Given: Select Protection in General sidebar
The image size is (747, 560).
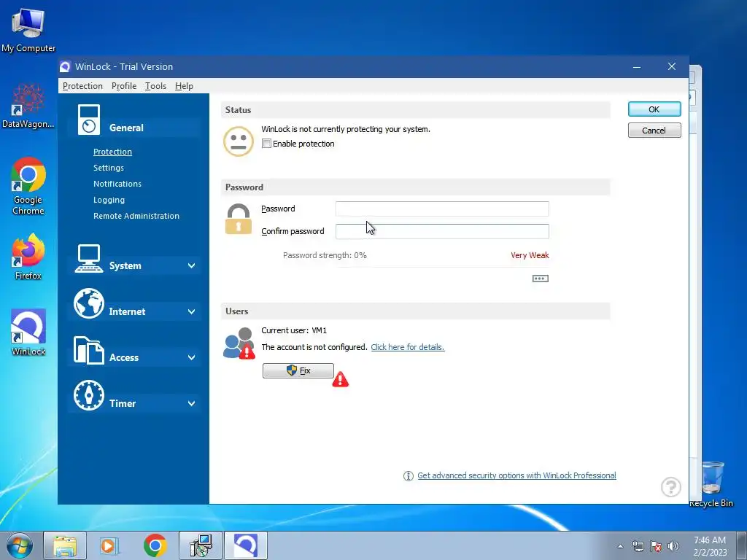Looking at the screenshot, I should pos(112,152).
